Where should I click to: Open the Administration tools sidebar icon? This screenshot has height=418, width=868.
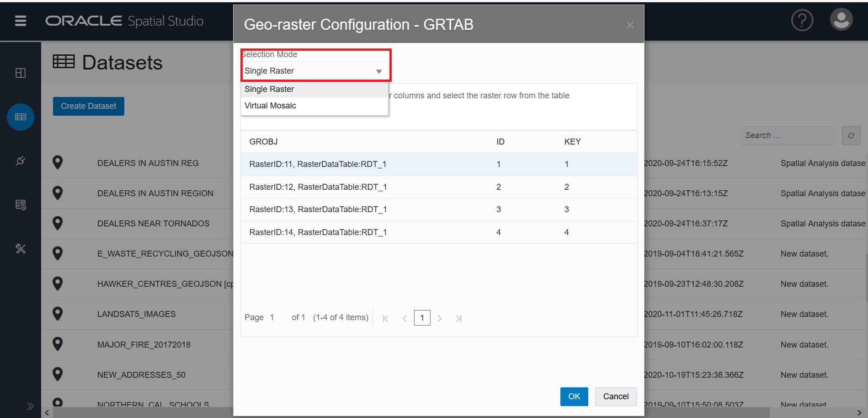pos(21,249)
